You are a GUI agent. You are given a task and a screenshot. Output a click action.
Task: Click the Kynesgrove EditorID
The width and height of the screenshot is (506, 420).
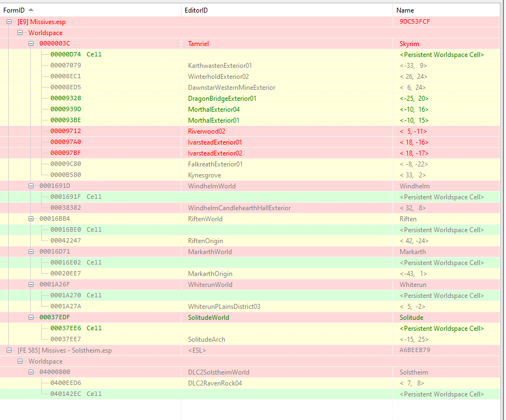204,175
